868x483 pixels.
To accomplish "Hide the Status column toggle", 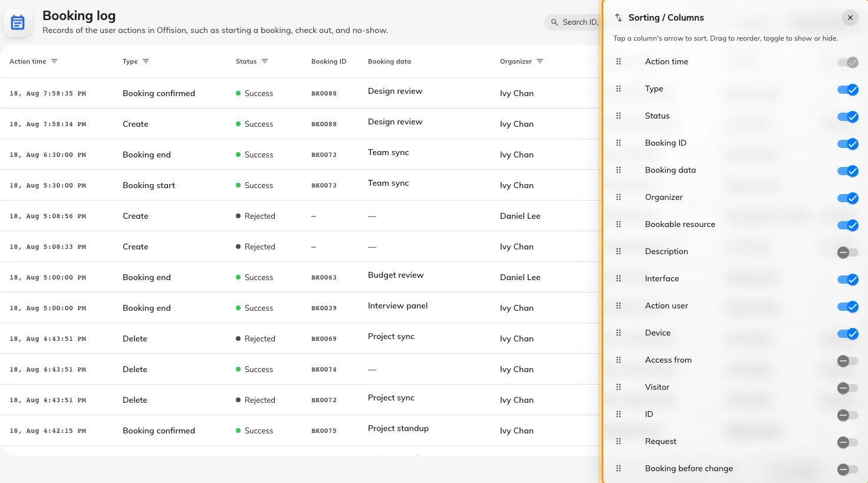I will pos(848,117).
